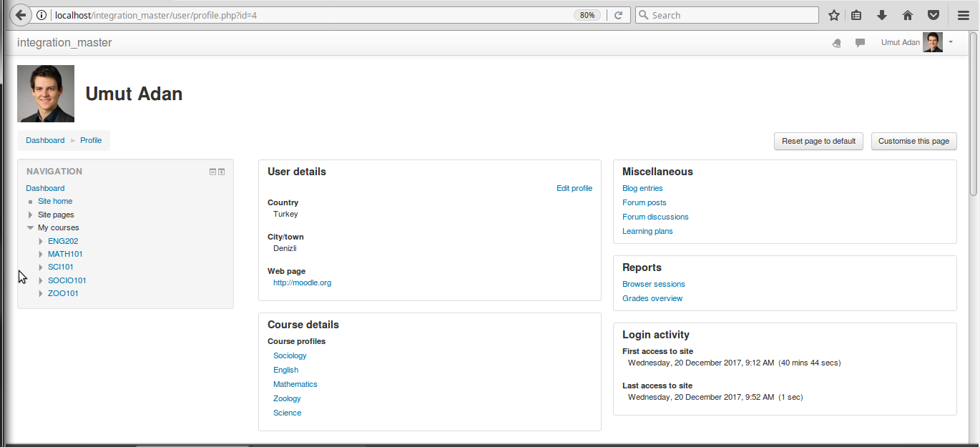The width and height of the screenshot is (980, 447).
Task: Open the Zoology course profile
Action: (287, 398)
